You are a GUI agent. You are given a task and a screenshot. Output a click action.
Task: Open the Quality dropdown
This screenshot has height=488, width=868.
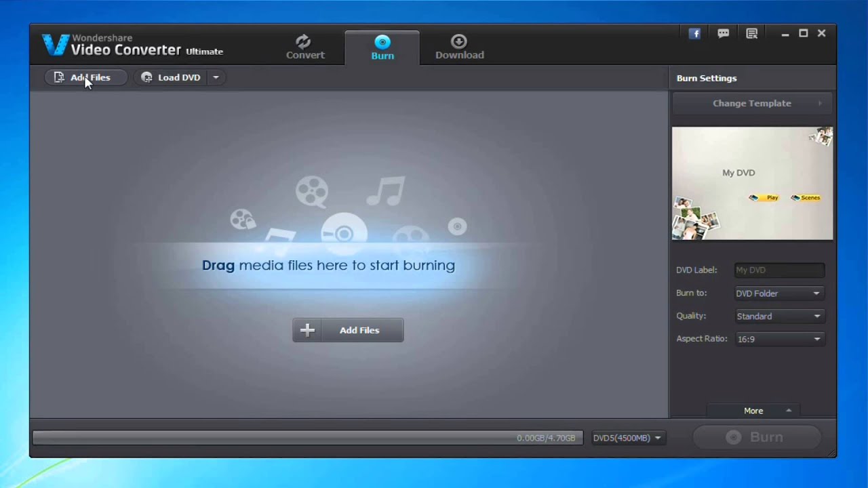click(x=780, y=317)
